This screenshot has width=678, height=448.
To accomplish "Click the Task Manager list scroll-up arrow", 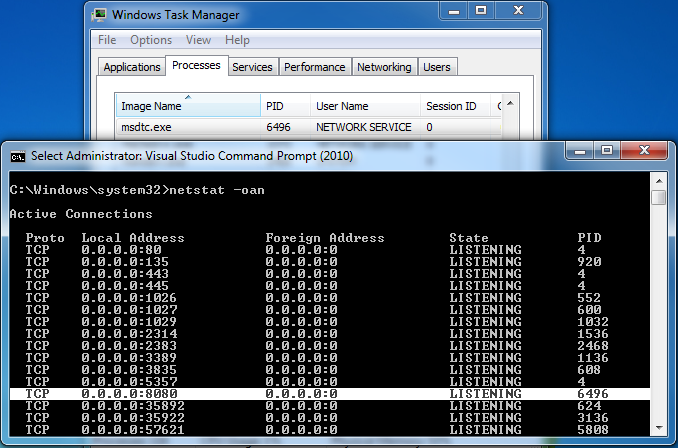I will (510, 103).
